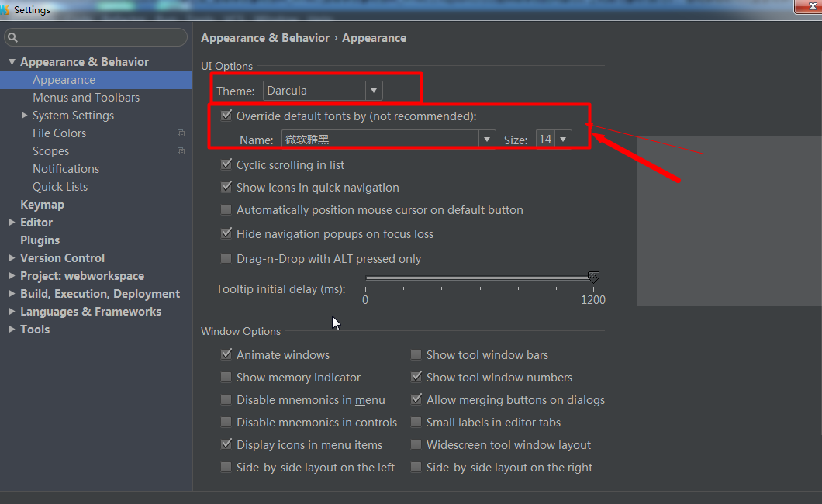Toggle Override default fonts checkbox
Viewport: 822px width, 504px height.
(x=226, y=116)
